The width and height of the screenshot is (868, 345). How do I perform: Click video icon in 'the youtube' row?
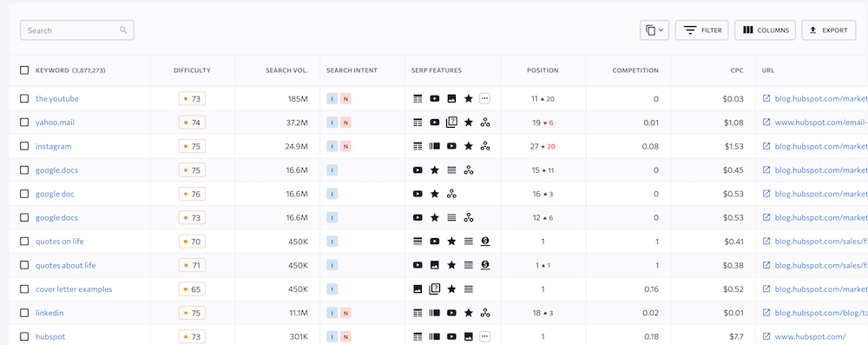click(x=435, y=99)
